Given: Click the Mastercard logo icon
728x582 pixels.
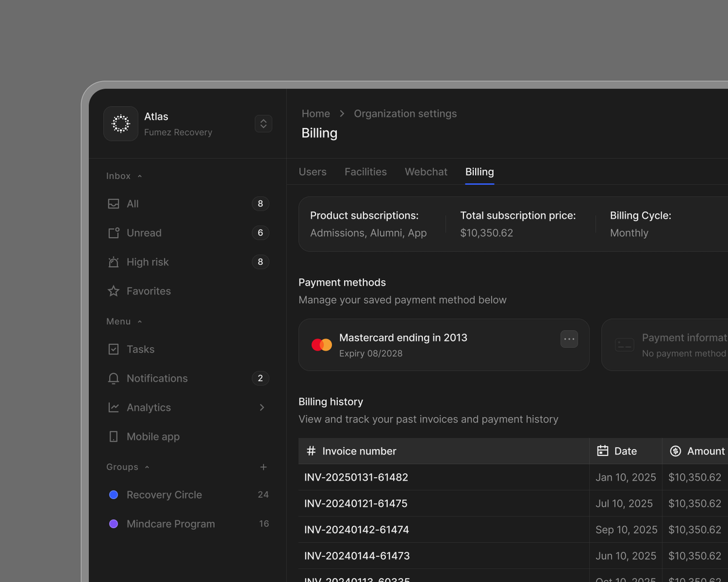Looking at the screenshot, I should [322, 345].
